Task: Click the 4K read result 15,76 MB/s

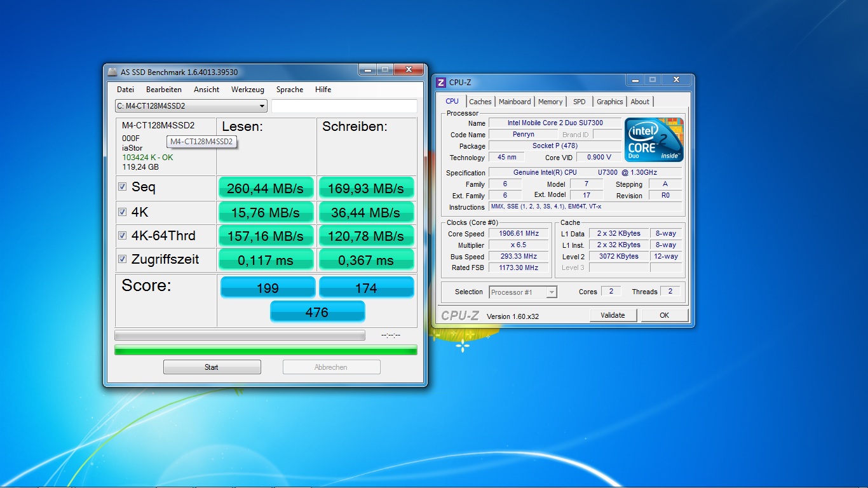Action: point(266,212)
